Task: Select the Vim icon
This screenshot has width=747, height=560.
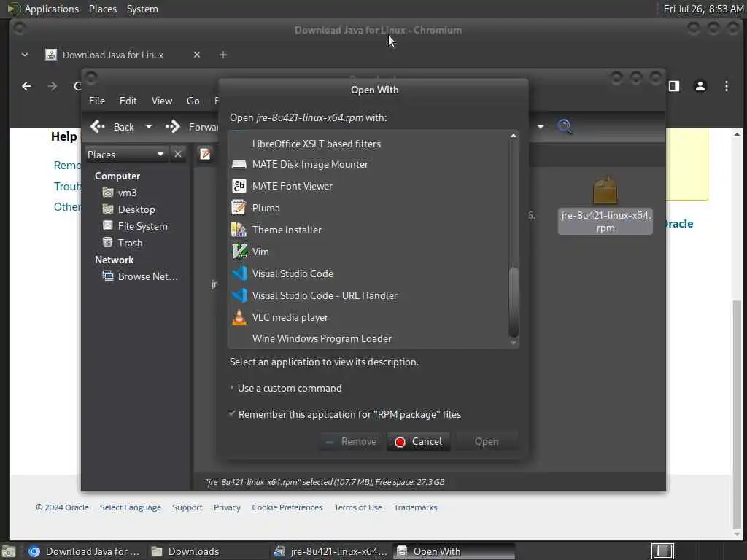Action: [239, 252]
